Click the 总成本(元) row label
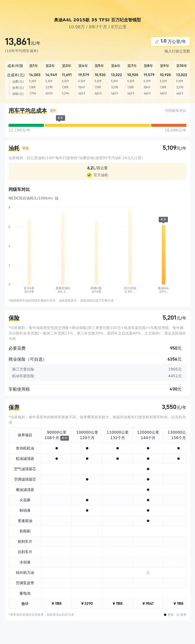Viewport: 195px width, 644px height. (16, 75)
